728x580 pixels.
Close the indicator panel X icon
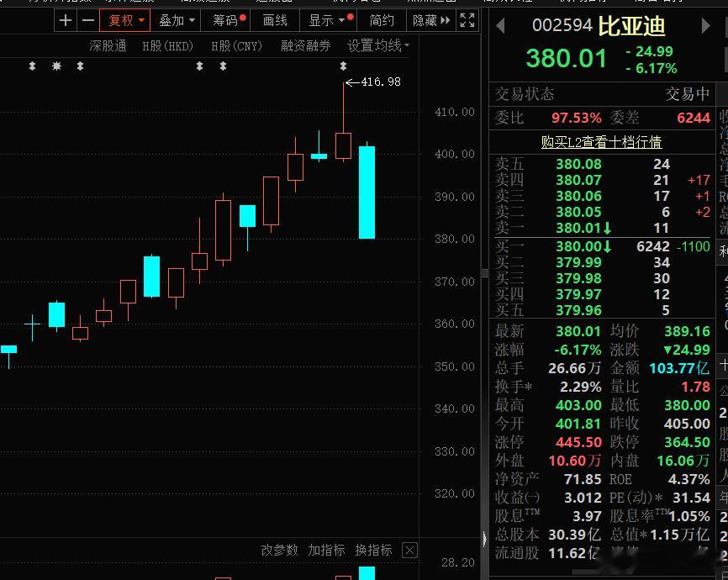[x=409, y=551]
